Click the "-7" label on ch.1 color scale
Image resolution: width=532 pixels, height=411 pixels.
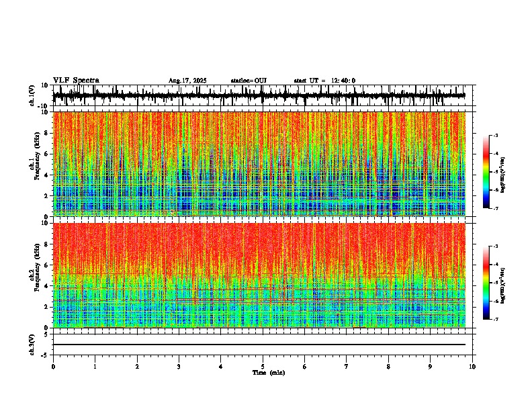pyautogui.click(x=495, y=208)
